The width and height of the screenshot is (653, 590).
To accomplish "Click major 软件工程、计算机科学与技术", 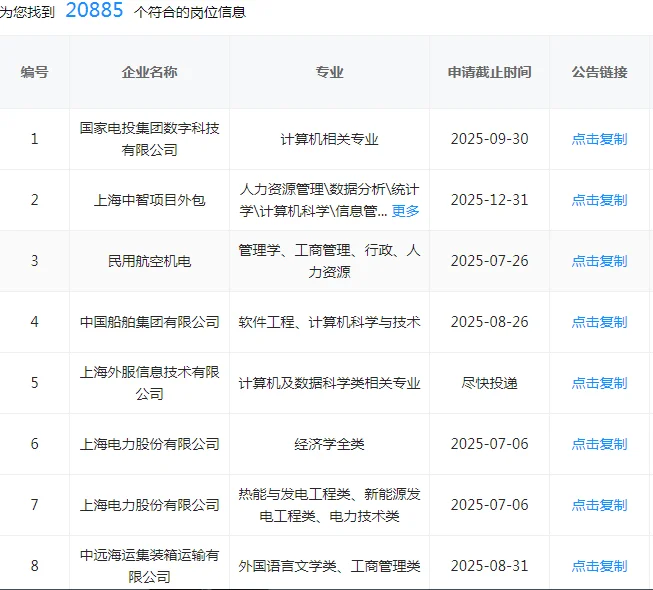I will [x=329, y=322].
